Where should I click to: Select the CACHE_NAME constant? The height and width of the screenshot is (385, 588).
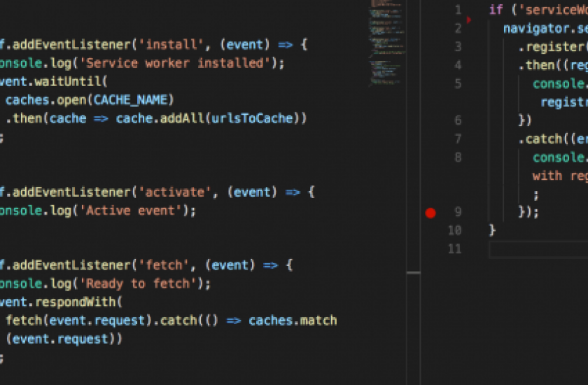[130, 100]
